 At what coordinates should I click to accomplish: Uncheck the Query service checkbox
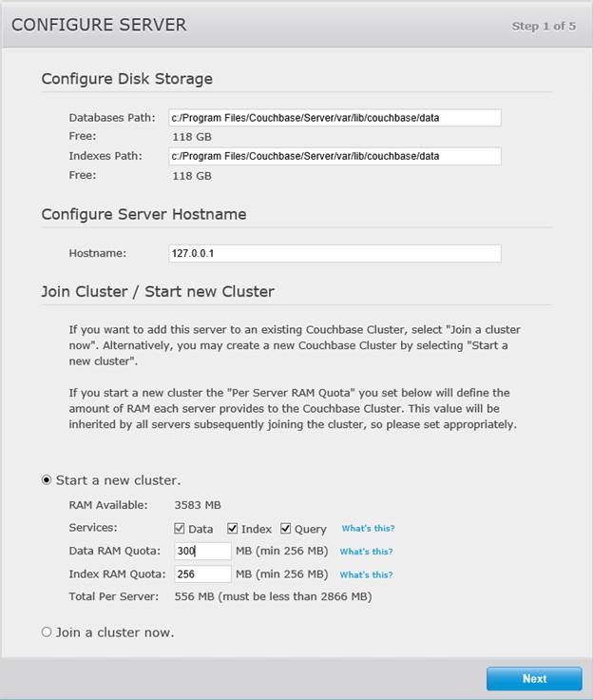coord(285,529)
